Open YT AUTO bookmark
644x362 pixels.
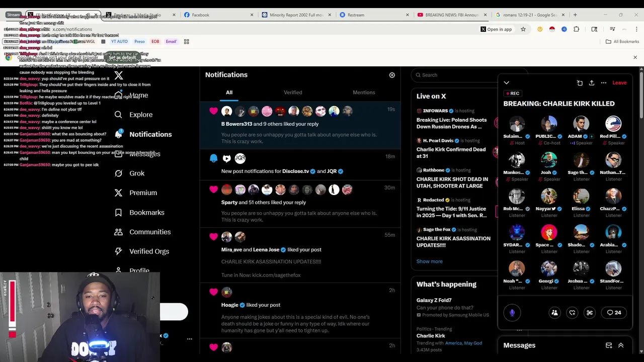click(119, 42)
